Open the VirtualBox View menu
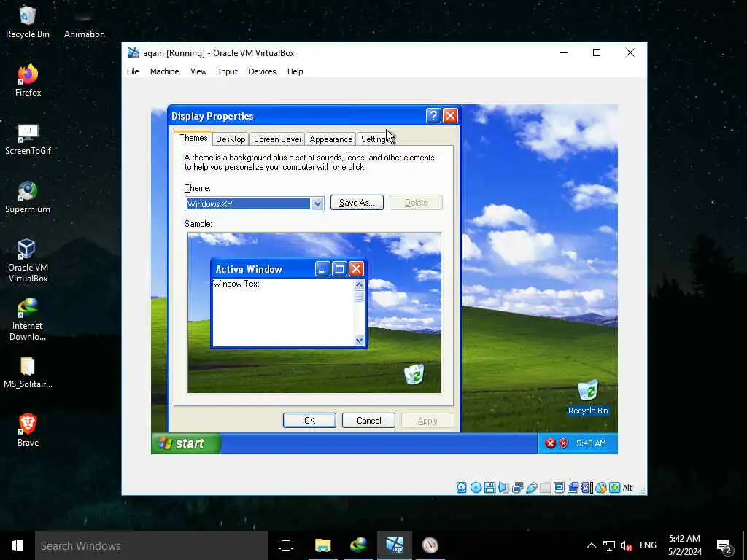Screen dimensions: 747x560 coord(198,71)
